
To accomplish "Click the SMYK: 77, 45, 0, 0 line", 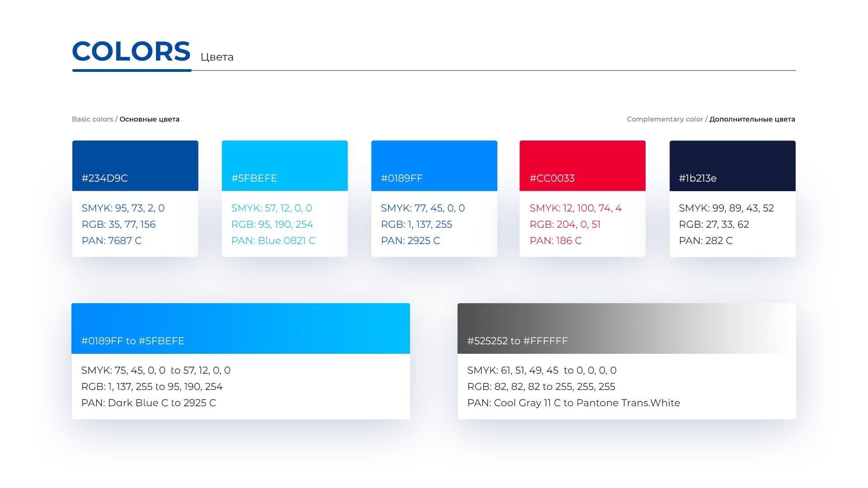I will tap(423, 208).
